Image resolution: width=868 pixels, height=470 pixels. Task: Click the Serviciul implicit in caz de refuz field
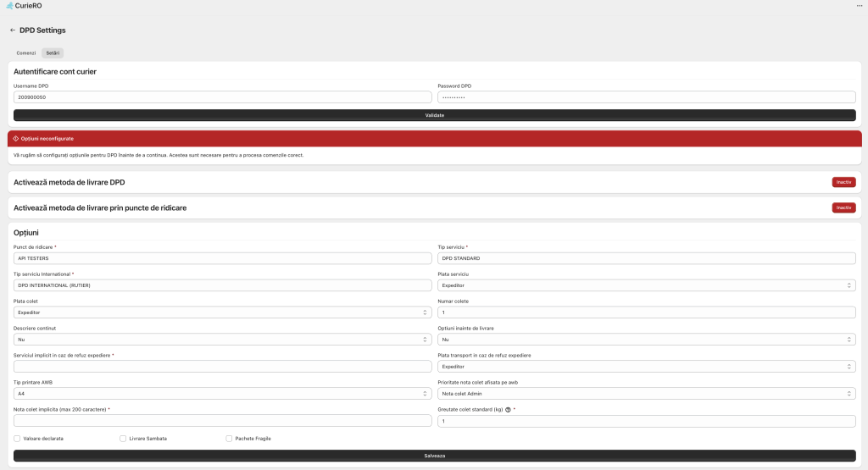point(223,367)
